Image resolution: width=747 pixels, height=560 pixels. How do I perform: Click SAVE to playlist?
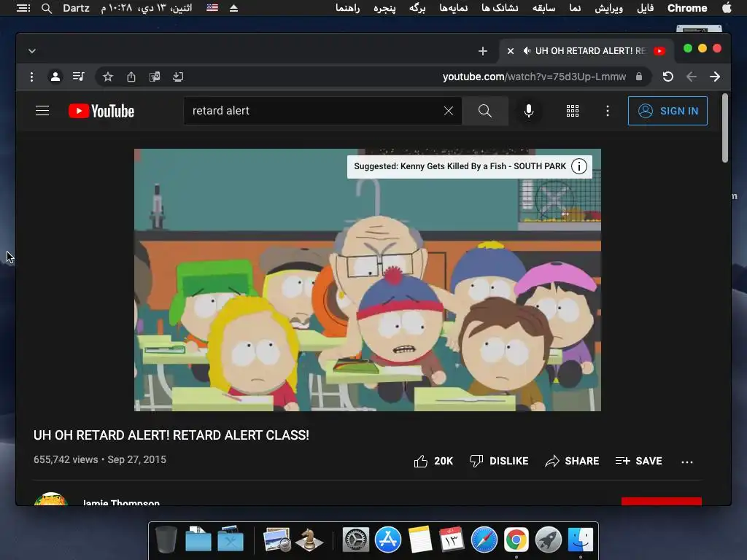pyautogui.click(x=638, y=461)
